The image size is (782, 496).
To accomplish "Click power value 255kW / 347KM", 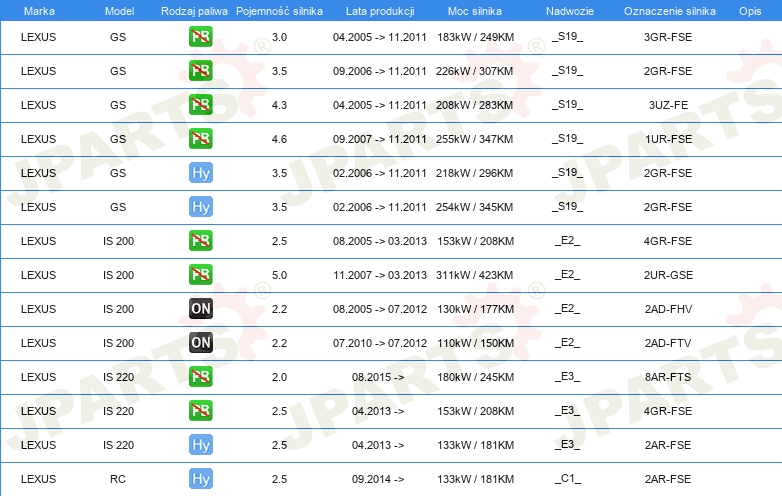I will pyautogui.click(x=474, y=139).
